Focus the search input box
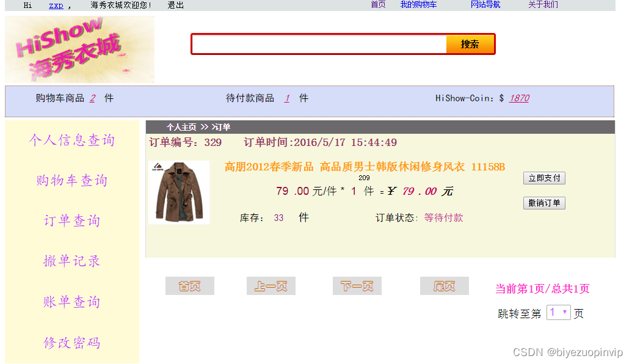Viewport: 632px width, 364px height. (319, 44)
